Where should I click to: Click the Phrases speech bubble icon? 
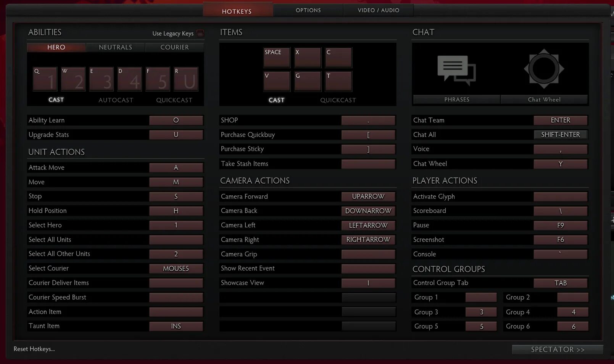(x=456, y=70)
